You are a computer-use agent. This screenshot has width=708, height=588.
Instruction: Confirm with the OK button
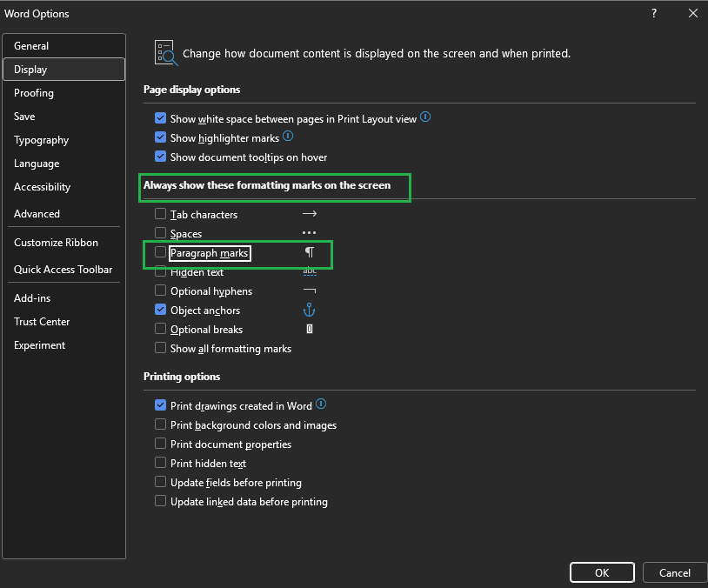click(x=602, y=572)
